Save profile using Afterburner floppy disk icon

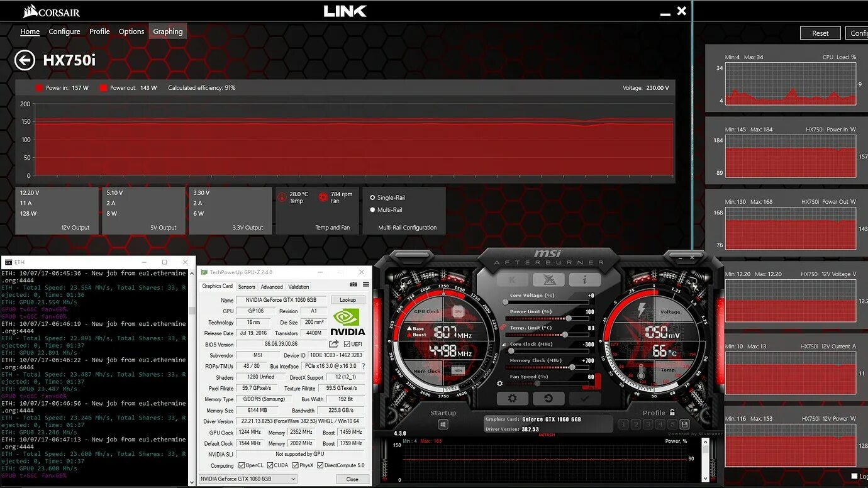684,424
